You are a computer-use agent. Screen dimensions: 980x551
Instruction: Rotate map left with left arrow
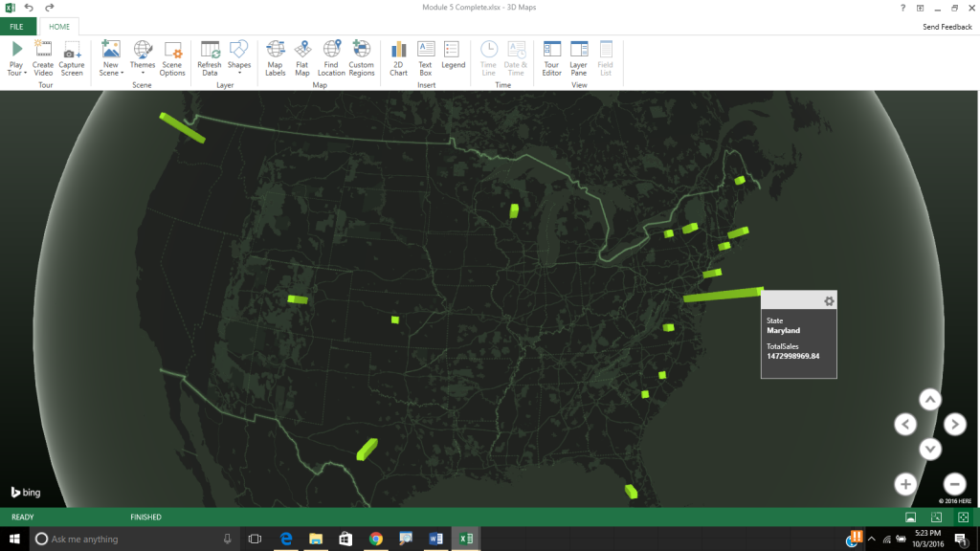[x=905, y=425]
